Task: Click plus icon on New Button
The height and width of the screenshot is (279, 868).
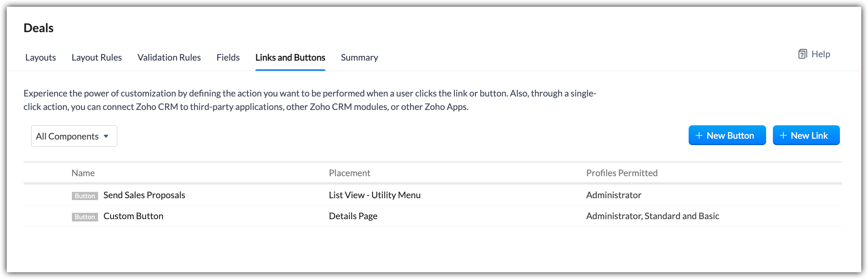Action: pyautogui.click(x=699, y=135)
